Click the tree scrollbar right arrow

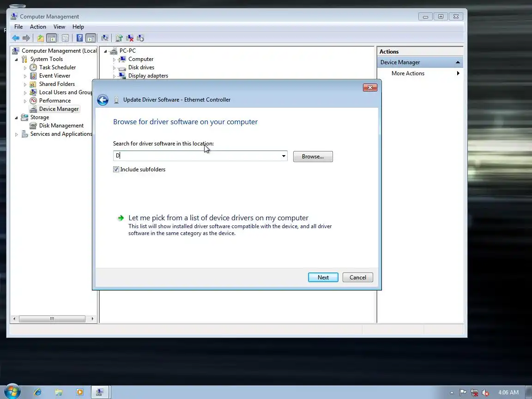(x=92, y=319)
